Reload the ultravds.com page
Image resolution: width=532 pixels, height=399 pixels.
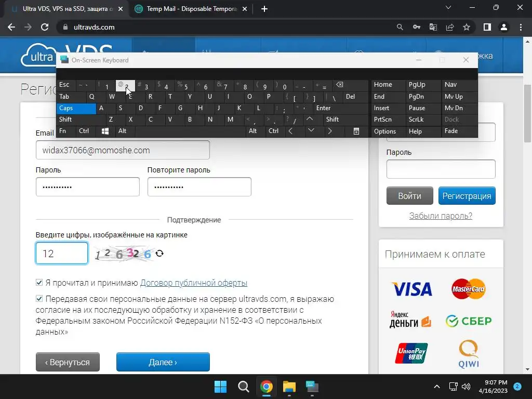45,27
